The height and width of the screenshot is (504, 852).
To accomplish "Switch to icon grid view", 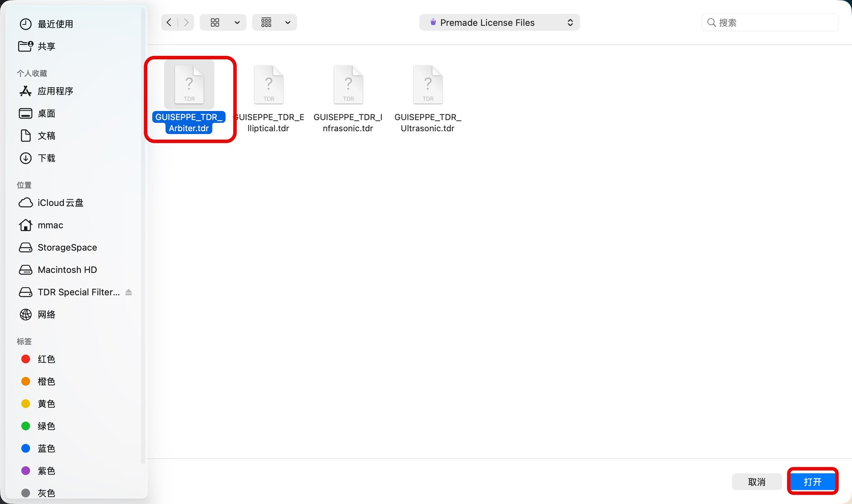I will 215,22.
